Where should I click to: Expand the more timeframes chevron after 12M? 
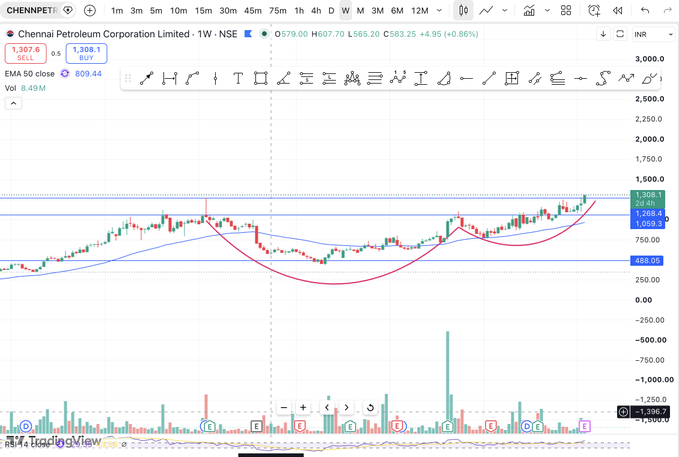click(439, 10)
